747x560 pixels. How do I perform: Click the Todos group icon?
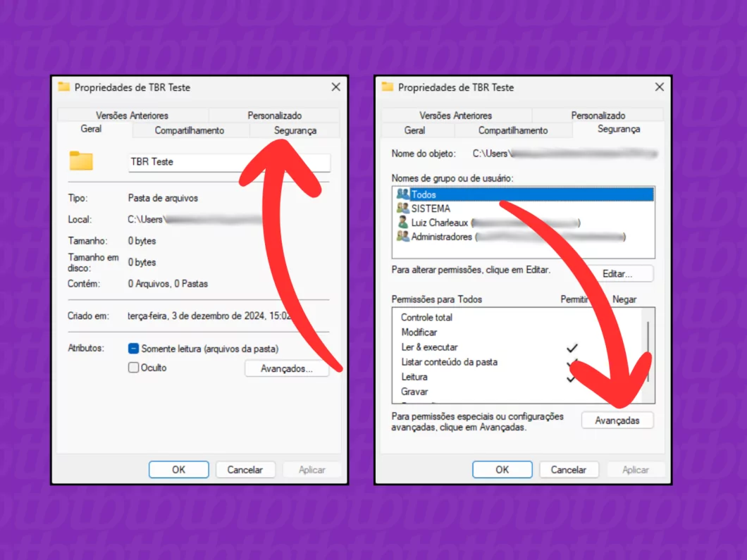[402, 194]
